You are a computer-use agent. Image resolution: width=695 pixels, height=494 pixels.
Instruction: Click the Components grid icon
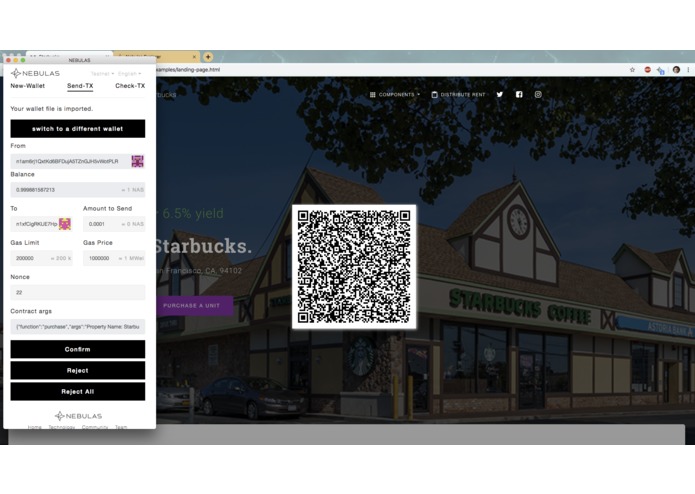pos(373,94)
